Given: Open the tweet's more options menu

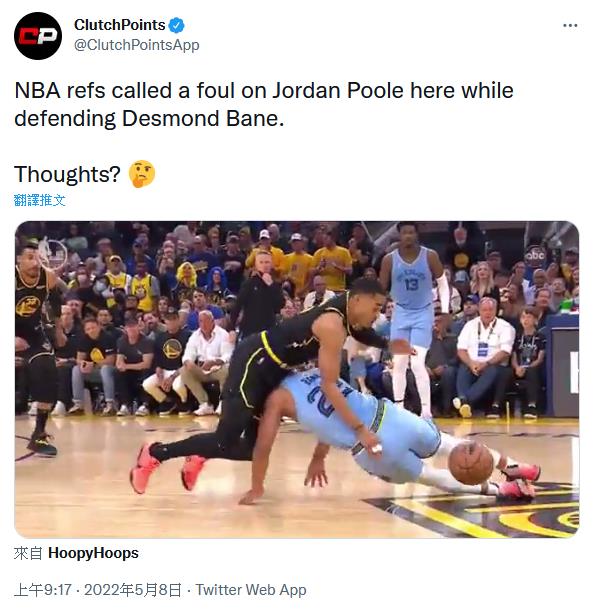Looking at the screenshot, I should (570, 26).
